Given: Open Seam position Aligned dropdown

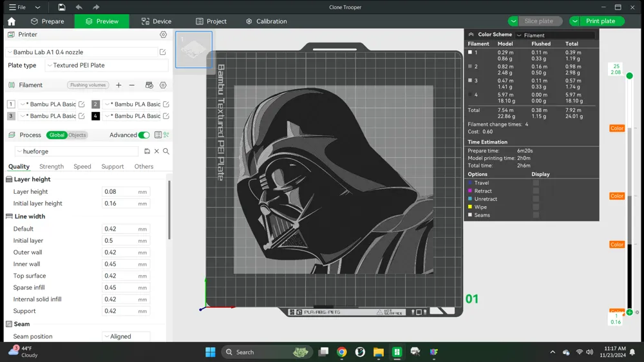Looking at the screenshot, I should point(126,336).
